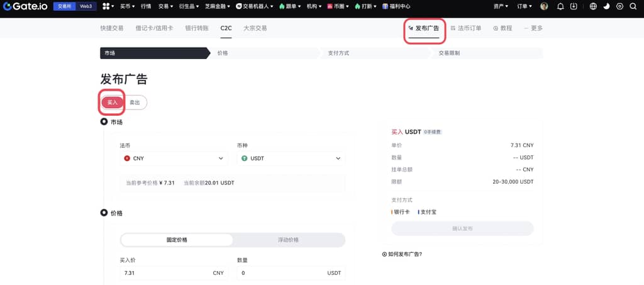Screen dimensions: 644x285
Task: Switch to the 快捷交易 tab
Action: 112,28
